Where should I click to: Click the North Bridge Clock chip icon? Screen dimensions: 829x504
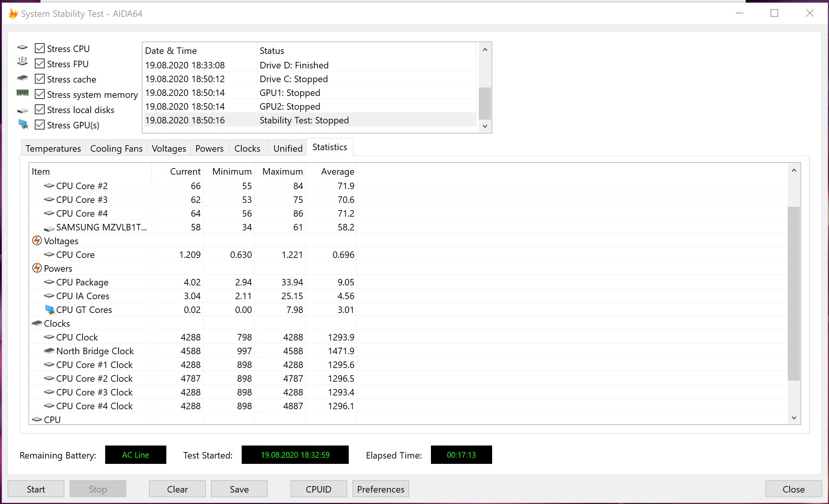coord(49,351)
